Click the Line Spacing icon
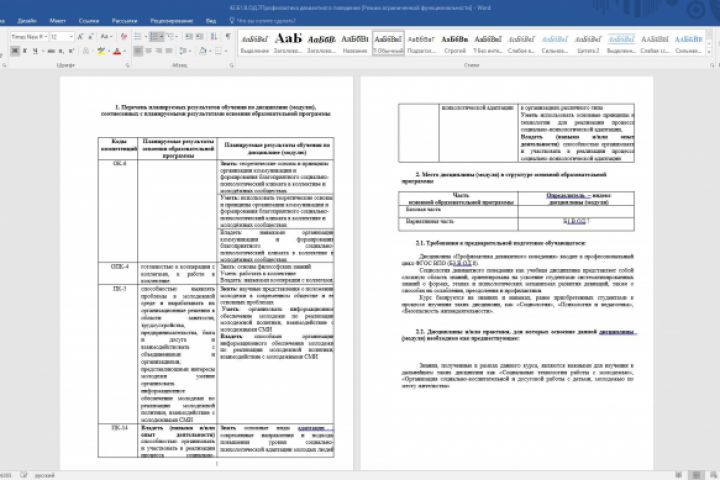This screenshot has width=720, height=480. pyautogui.click(x=183, y=51)
